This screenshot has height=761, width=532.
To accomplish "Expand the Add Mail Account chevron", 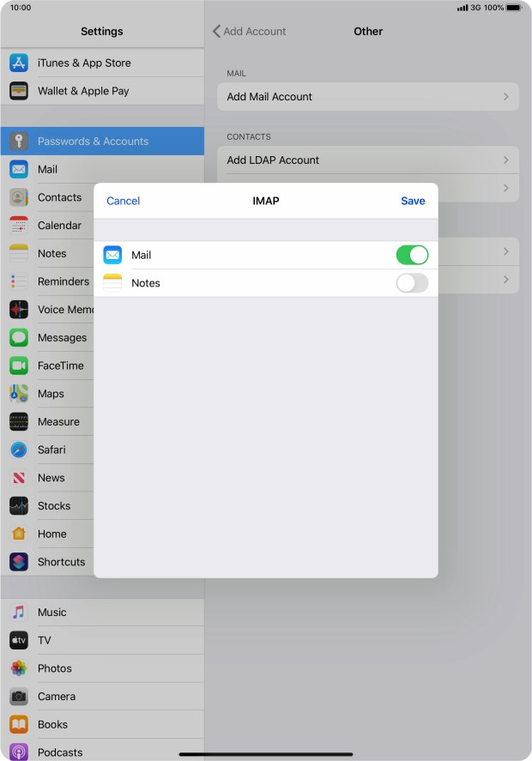I will pos(506,97).
